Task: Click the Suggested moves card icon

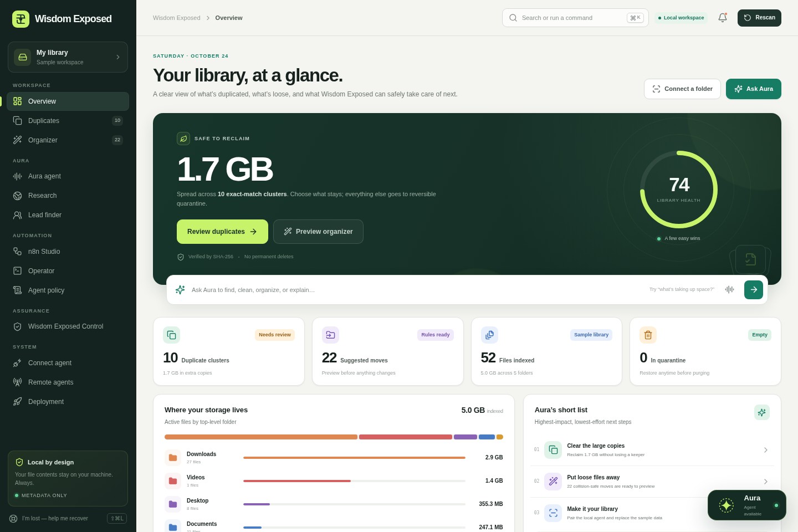Action: (x=330, y=335)
